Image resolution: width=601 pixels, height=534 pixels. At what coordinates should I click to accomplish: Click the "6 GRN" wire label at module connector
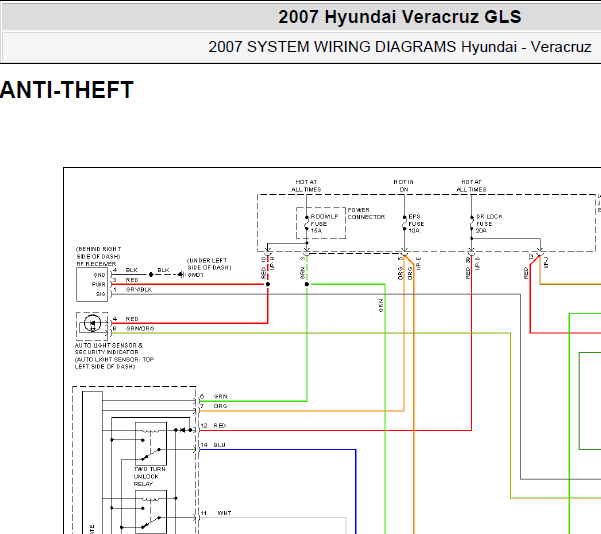click(x=214, y=396)
